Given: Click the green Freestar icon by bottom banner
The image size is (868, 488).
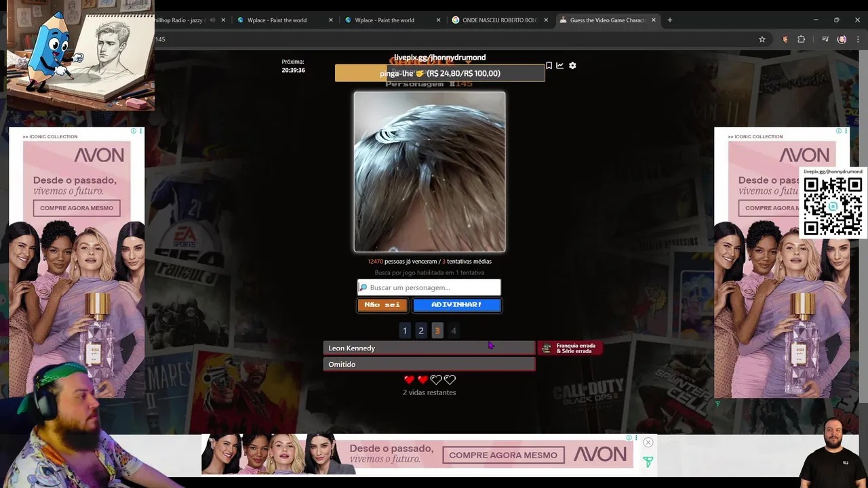Looking at the screenshot, I should (648, 462).
